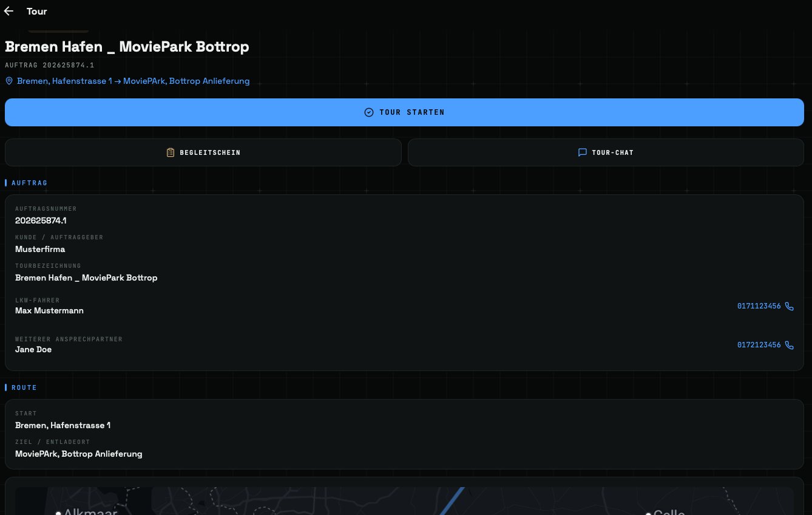The width and height of the screenshot is (812, 515).
Task: Open the Tour-Chat
Action: (606, 152)
